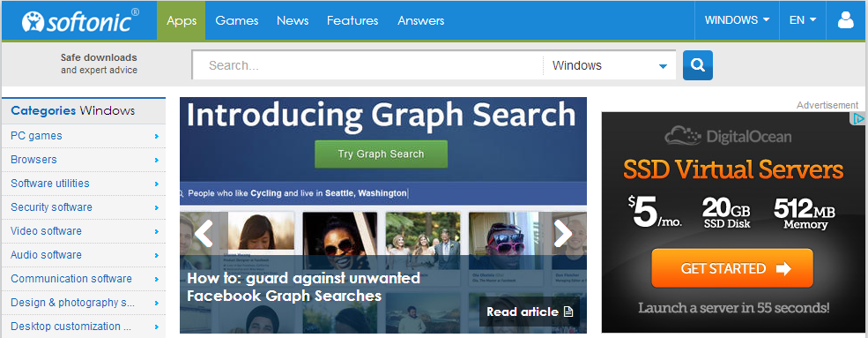Open Desktop customization category link
The height and width of the screenshot is (338, 868).
[x=71, y=327]
